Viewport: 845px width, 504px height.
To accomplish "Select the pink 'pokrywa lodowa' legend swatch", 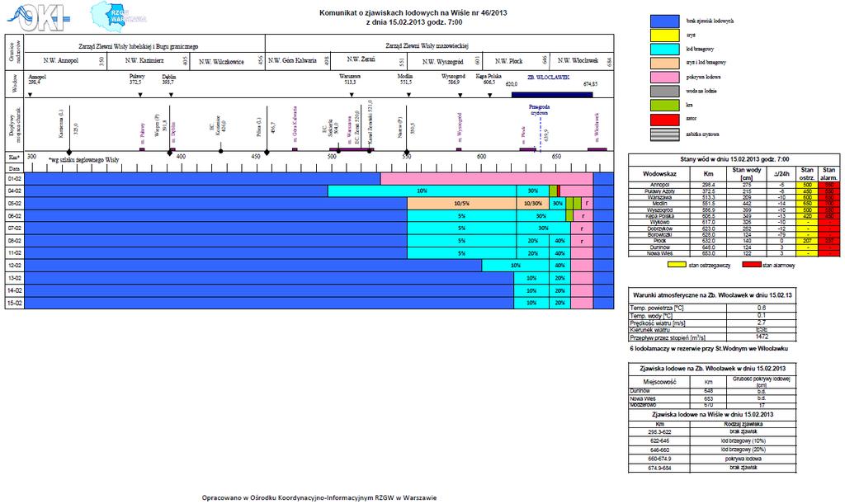I will [x=664, y=77].
